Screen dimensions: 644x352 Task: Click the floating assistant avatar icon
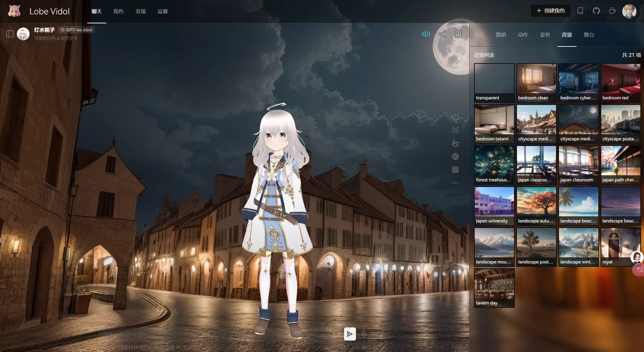pyautogui.click(x=637, y=257)
